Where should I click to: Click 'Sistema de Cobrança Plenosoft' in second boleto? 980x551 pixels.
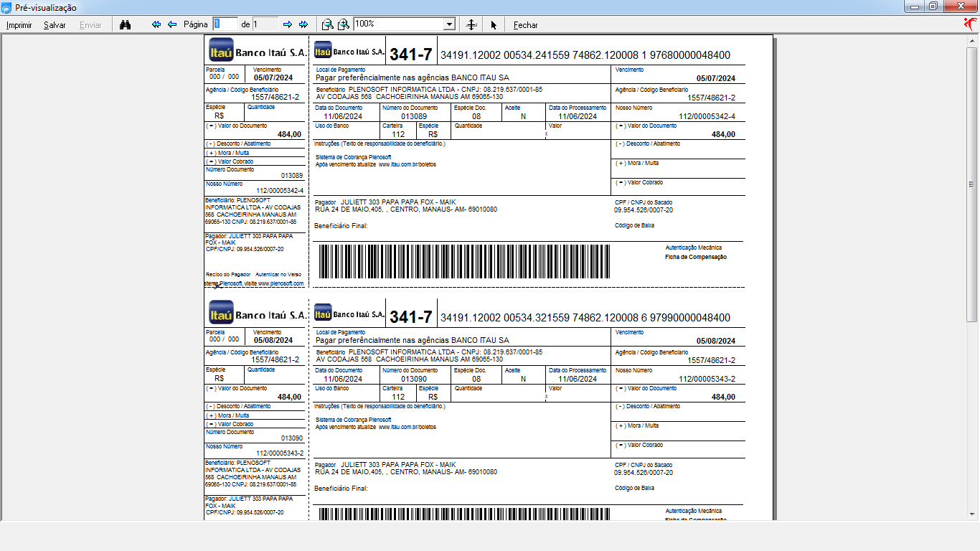click(354, 420)
